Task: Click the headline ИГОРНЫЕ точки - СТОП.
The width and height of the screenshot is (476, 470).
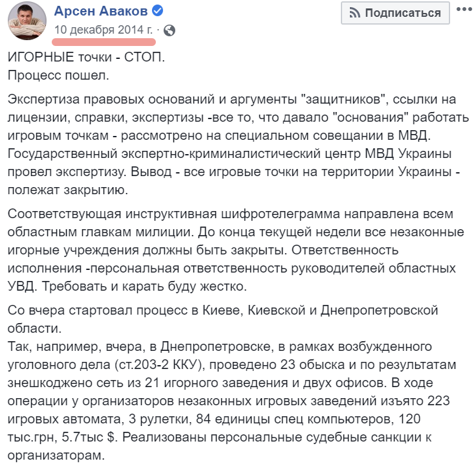Action: click(87, 57)
